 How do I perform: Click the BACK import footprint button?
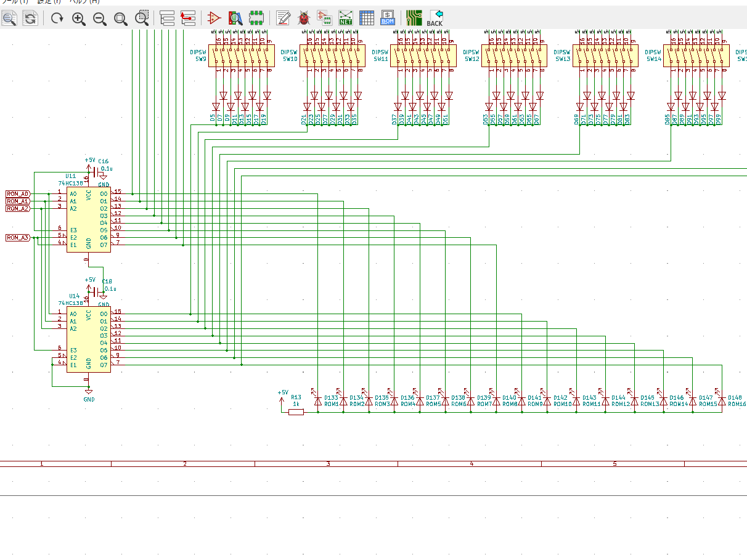[x=435, y=18]
